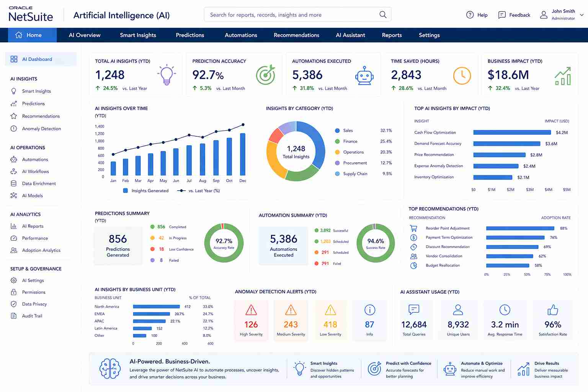Click the December bar in insights chart
This screenshot has height=392, width=588.
click(243, 154)
